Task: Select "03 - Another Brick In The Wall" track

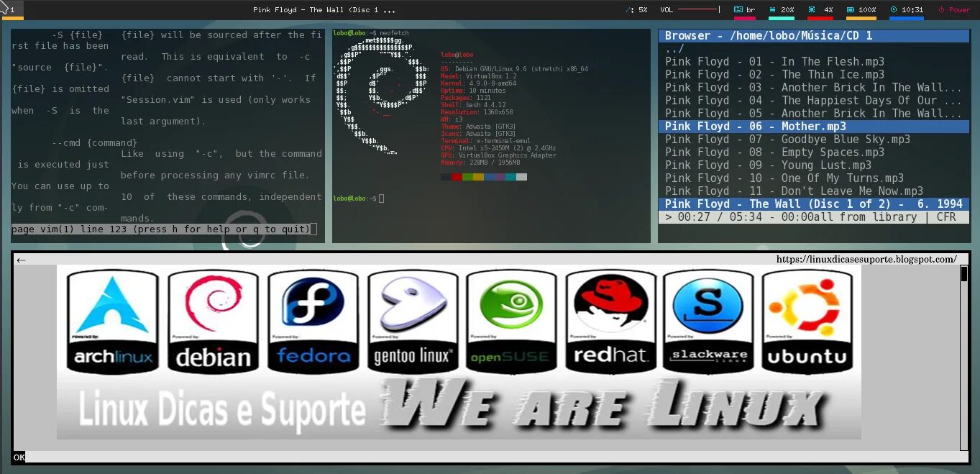Action: (814, 88)
